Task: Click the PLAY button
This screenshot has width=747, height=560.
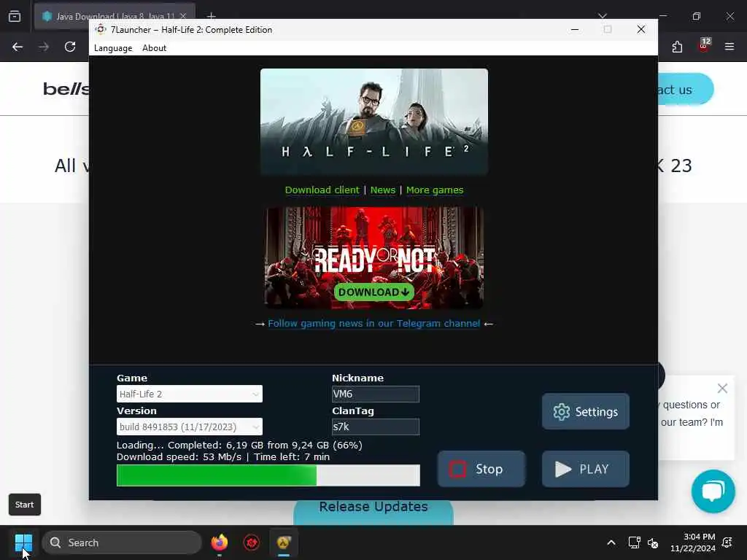Action: [586, 469]
